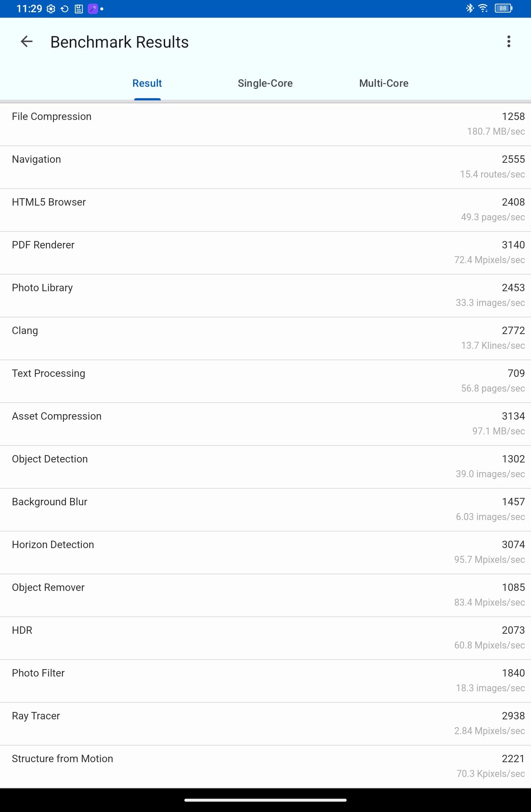The width and height of the screenshot is (531, 812).
Task: Tap the back arrow icon
Action: [27, 42]
